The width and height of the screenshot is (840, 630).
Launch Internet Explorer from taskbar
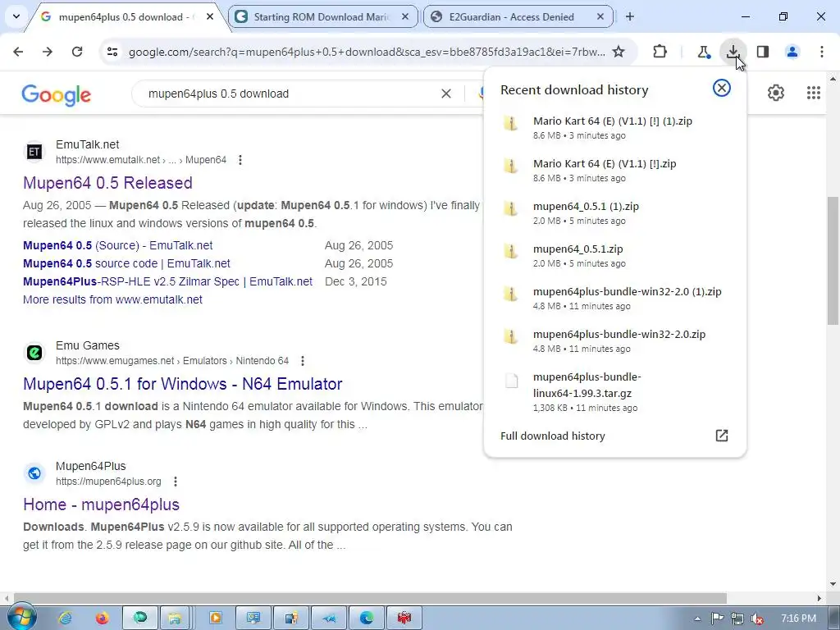pos(66,619)
